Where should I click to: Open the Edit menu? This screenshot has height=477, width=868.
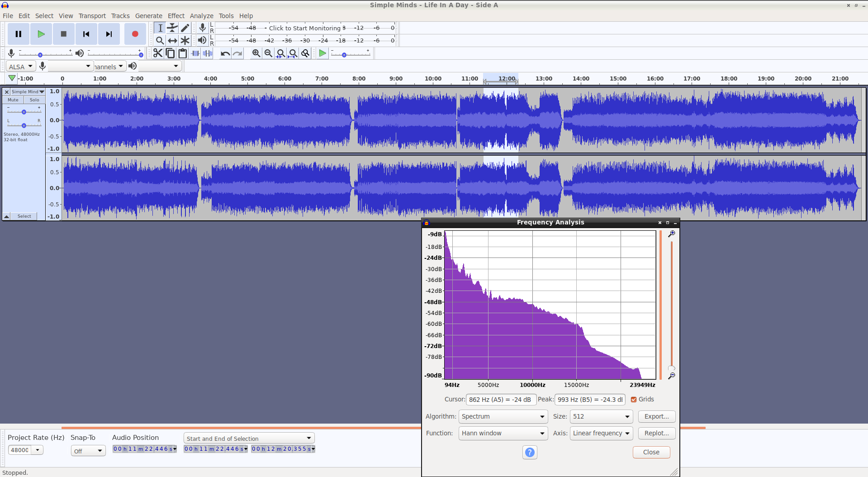(x=24, y=16)
